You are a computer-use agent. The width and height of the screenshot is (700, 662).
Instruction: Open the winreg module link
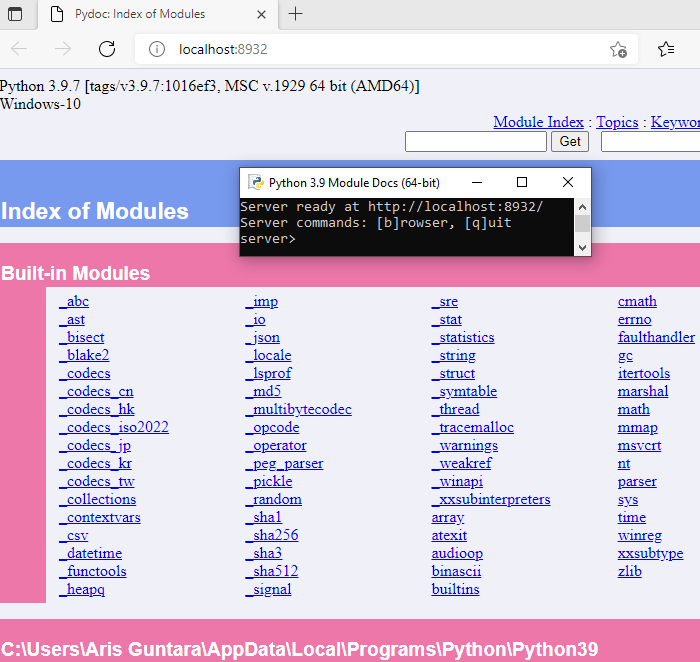pos(640,535)
